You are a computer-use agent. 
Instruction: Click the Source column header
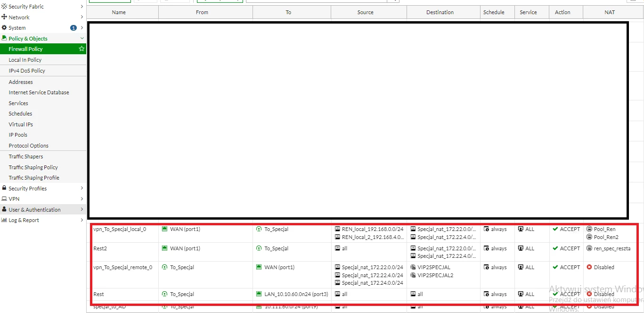369,12
